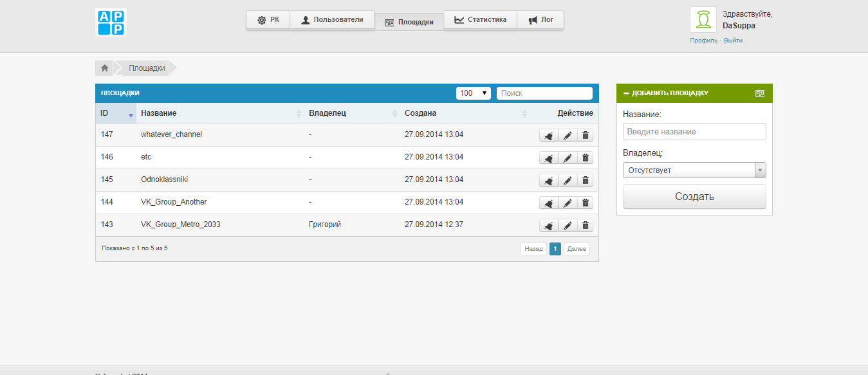This screenshot has width=868, height=375.
Task: Click the user avatar image
Action: pos(703,20)
